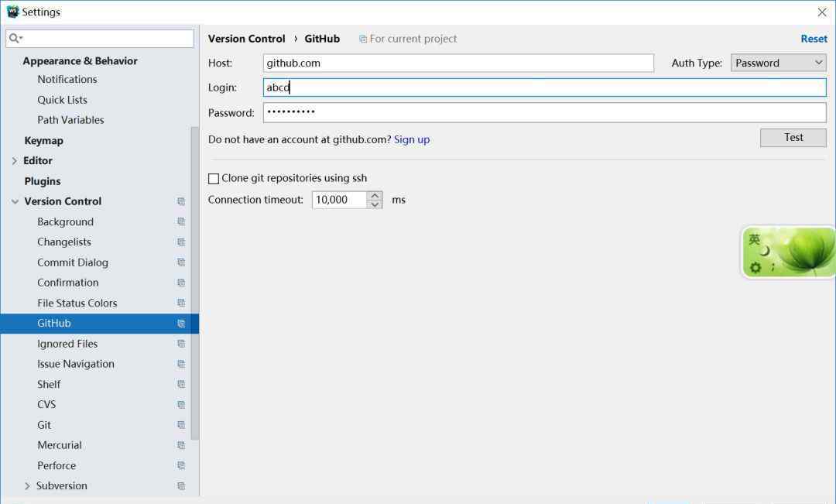Click into the Login field
The image size is (836, 504).
click(545, 87)
